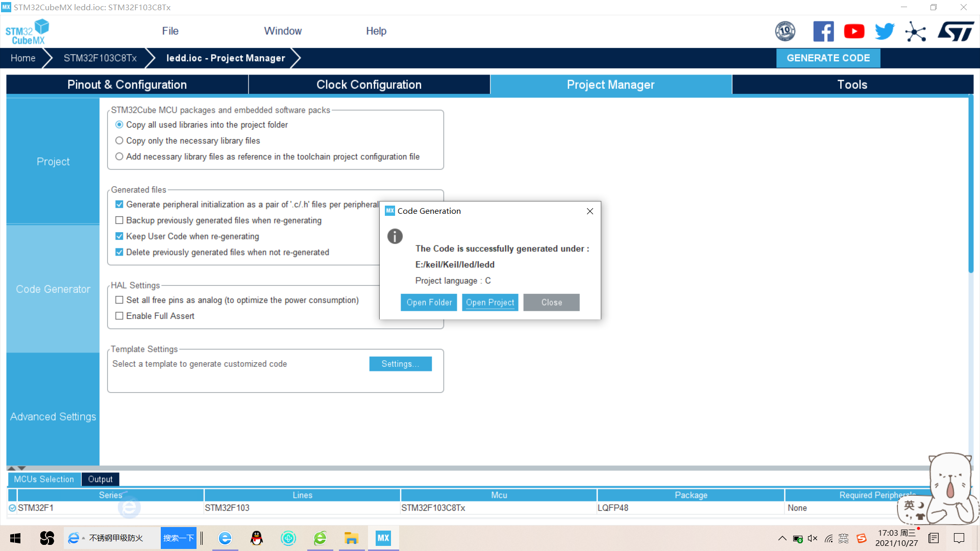Click Open Folder in Code Generation dialog
Screen dimensions: 980x551
point(429,302)
